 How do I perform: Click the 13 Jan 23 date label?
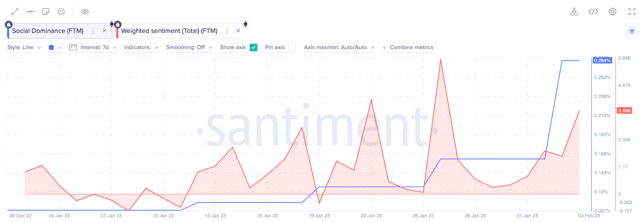click(x=216, y=216)
